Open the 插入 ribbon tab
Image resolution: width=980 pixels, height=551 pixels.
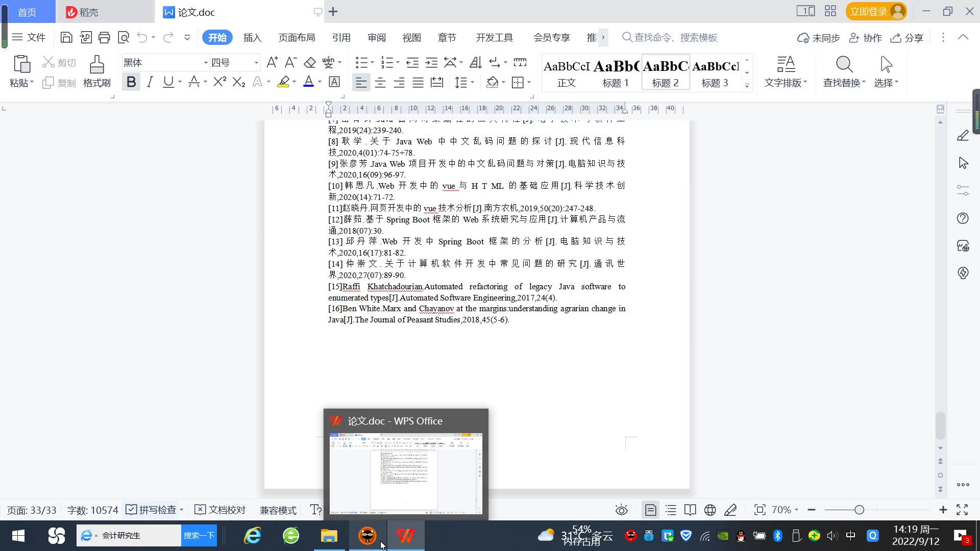coord(252,37)
